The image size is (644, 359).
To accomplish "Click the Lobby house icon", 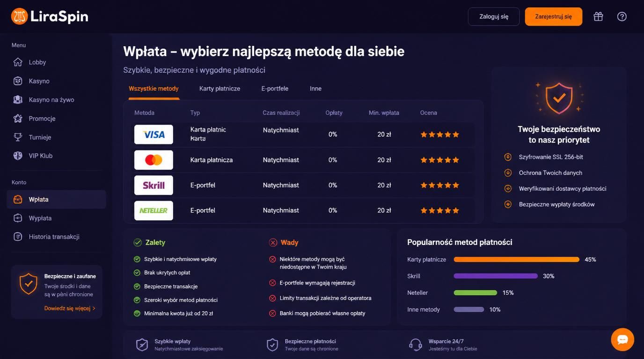I will [18, 62].
